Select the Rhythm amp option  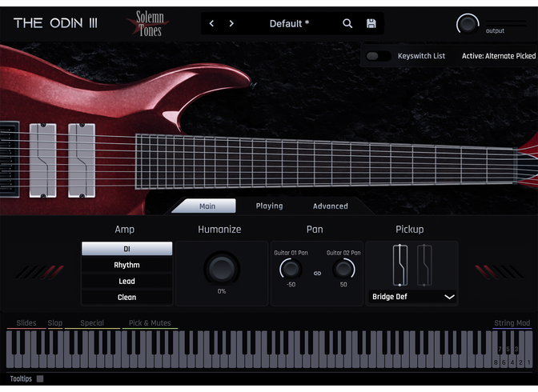click(x=127, y=265)
